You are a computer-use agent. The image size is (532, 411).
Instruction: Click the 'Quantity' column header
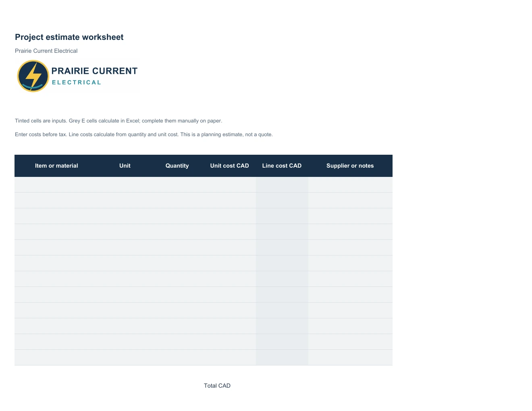click(x=177, y=166)
